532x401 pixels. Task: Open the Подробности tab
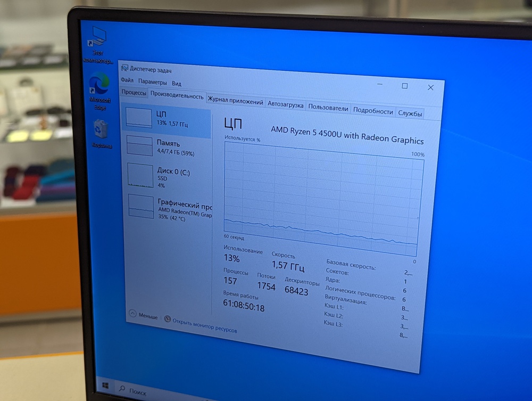(373, 111)
